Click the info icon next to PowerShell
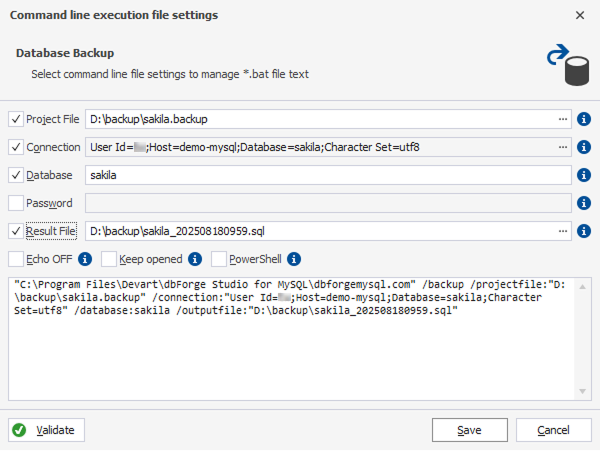Viewport: 600px width, 456px height. click(294, 260)
